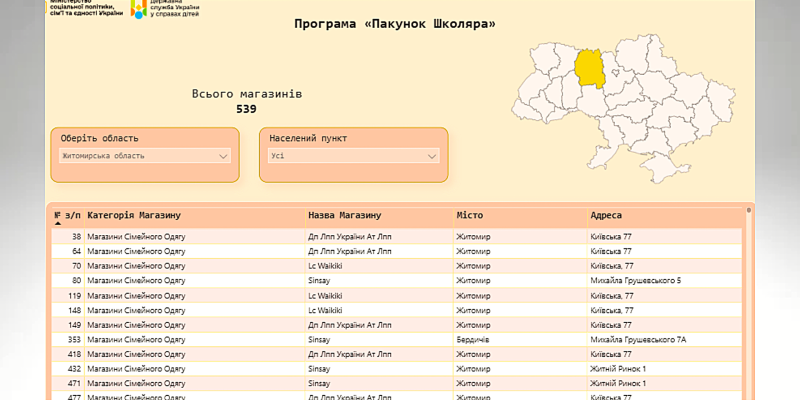Click the ministry of social policy logo
800x400 pixels.
pos(85,9)
